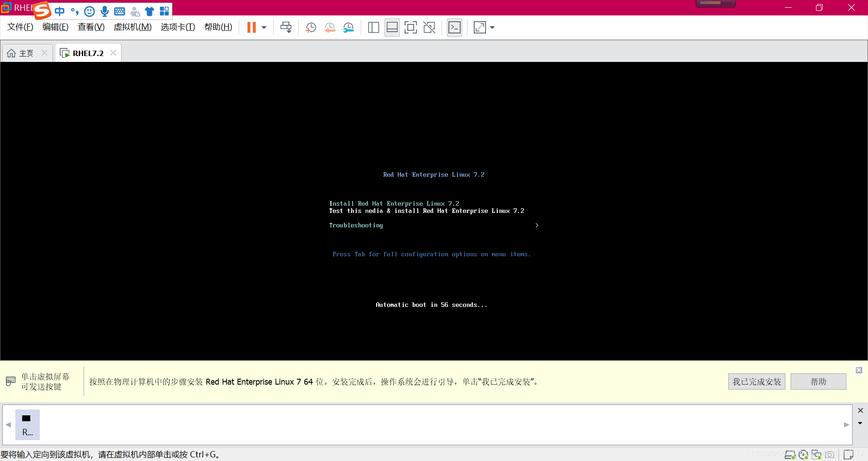Click the home icon on 主页 tab
This screenshot has width=868, height=461.
point(11,53)
